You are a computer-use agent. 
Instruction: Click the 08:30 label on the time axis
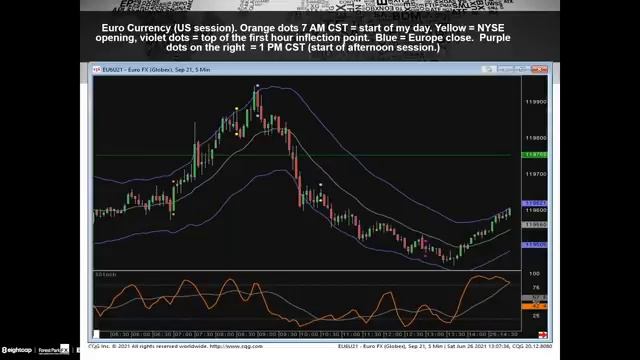tap(246, 334)
